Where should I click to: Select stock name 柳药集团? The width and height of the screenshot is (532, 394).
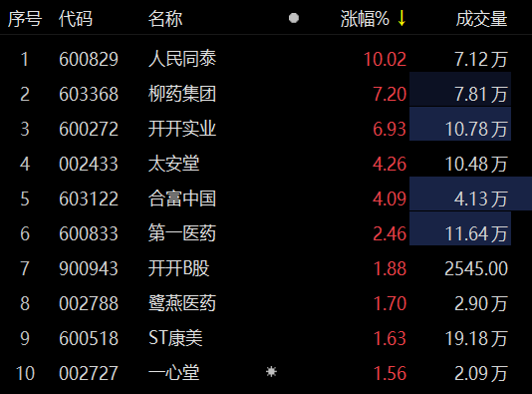point(182,94)
